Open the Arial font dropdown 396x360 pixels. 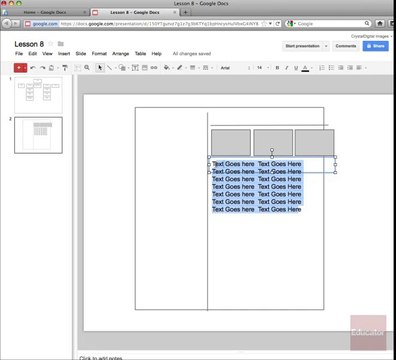point(235,68)
